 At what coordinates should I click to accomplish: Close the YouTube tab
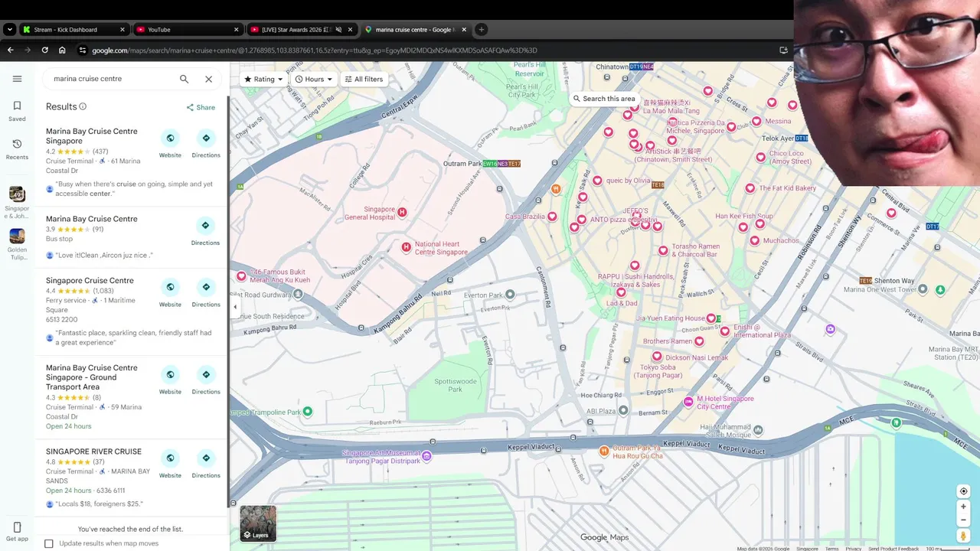pyautogui.click(x=237, y=30)
